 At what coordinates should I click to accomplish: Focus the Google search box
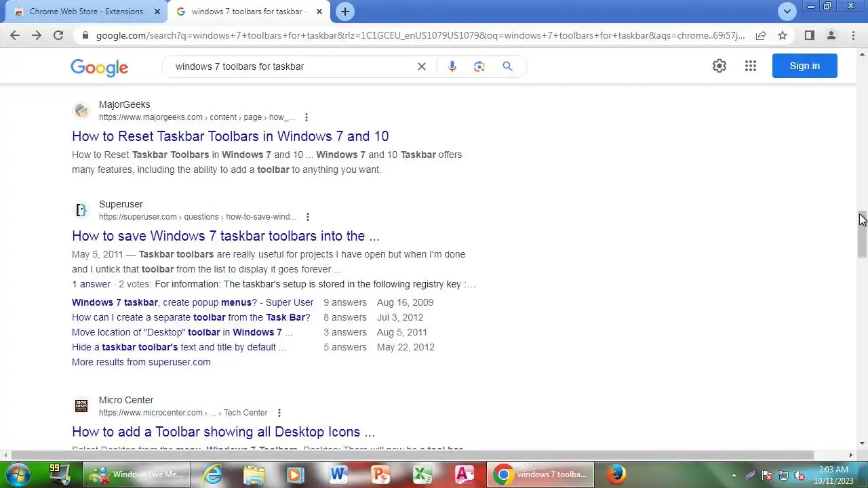pos(292,66)
